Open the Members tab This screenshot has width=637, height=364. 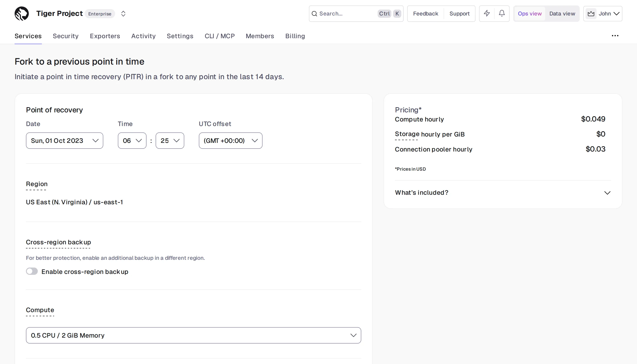point(260,36)
